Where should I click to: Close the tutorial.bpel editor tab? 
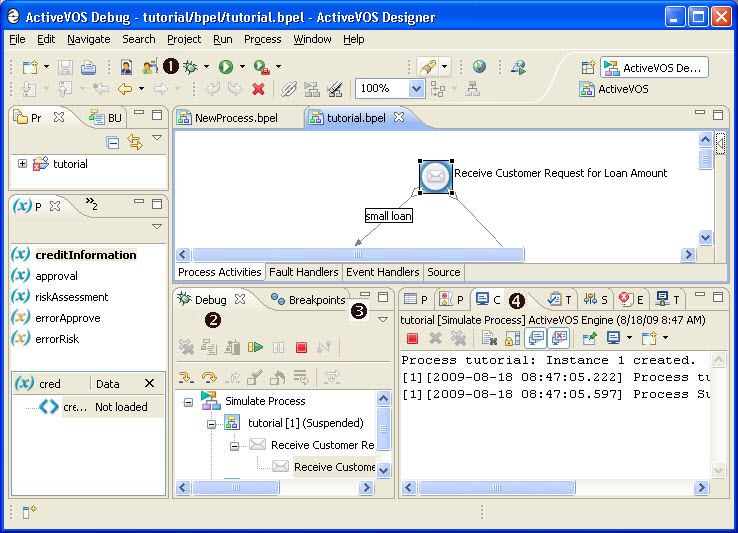point(399,117)
